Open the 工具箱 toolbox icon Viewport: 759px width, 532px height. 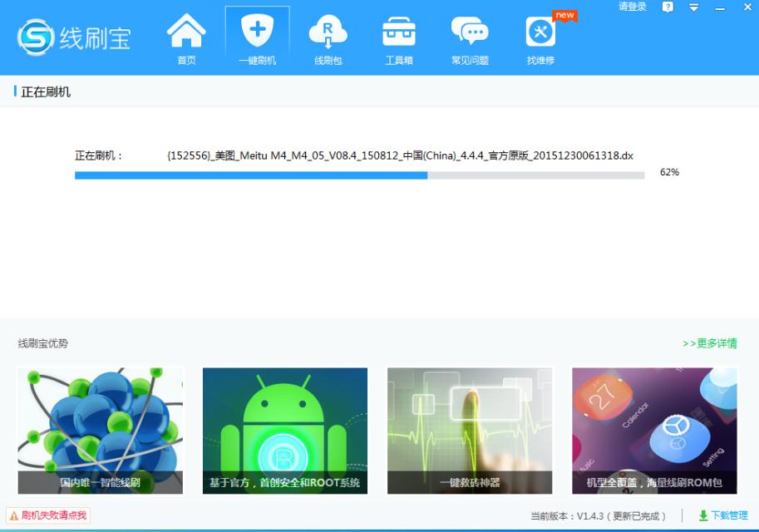(x=398, y=33)
